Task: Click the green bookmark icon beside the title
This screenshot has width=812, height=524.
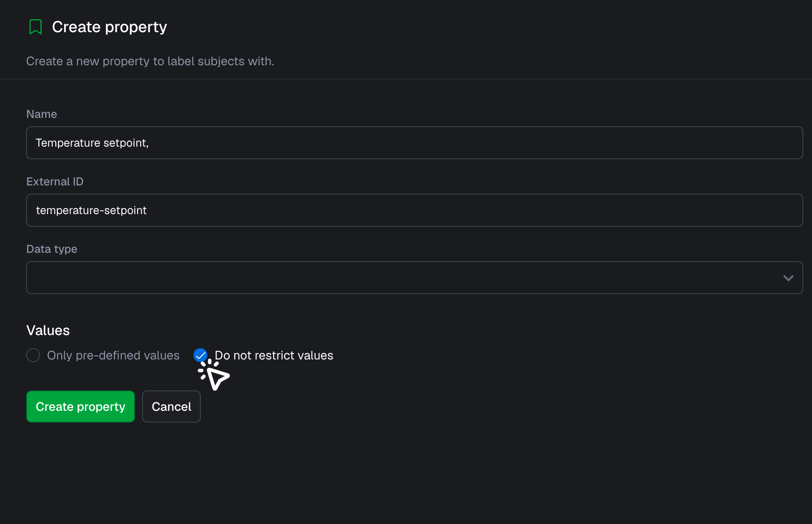Action: 35,27
